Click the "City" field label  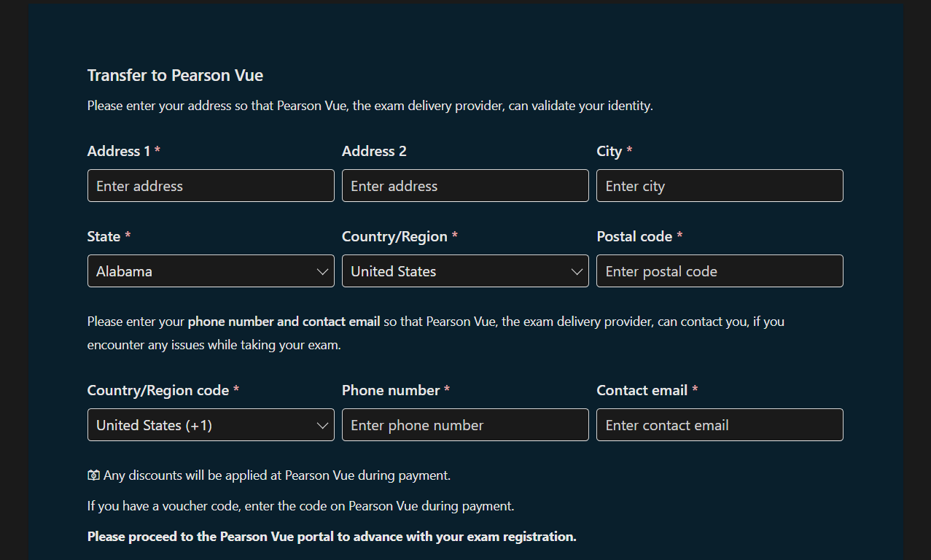pos(609,152)
